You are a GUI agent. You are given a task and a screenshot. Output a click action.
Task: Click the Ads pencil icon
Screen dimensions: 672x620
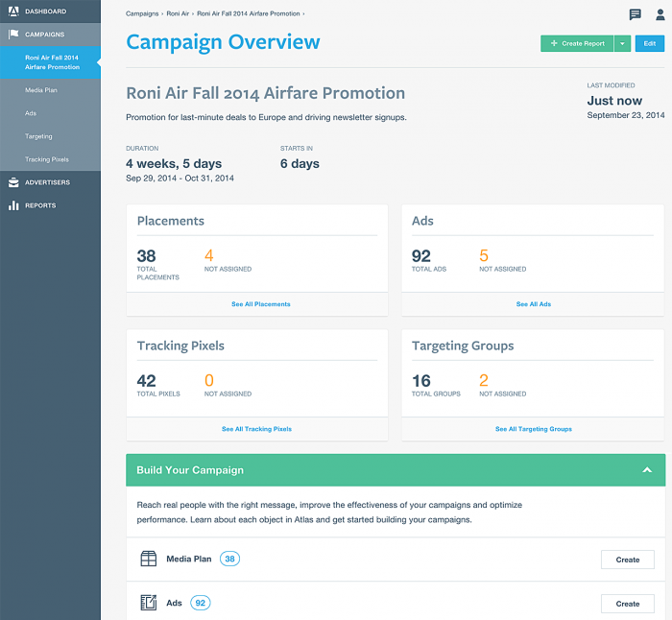(x=149, y=603)
